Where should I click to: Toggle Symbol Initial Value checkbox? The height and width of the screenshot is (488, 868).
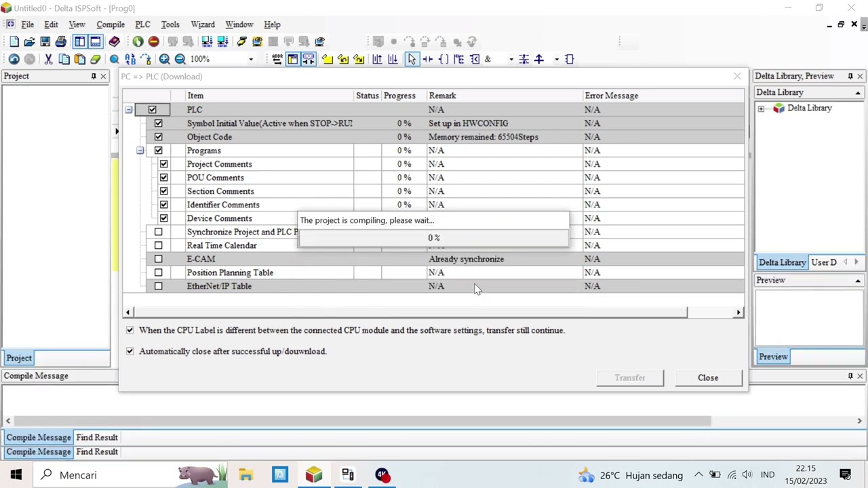coord(158,123)
